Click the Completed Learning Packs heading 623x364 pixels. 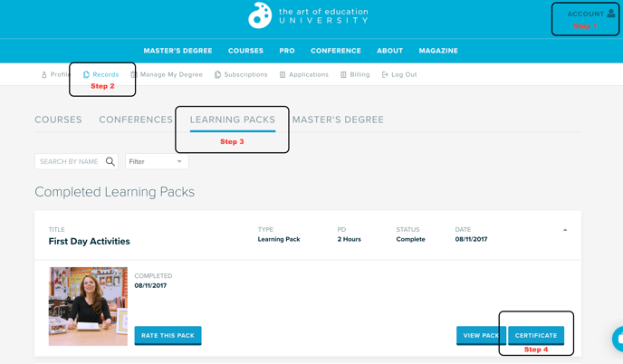click(114, 192)
